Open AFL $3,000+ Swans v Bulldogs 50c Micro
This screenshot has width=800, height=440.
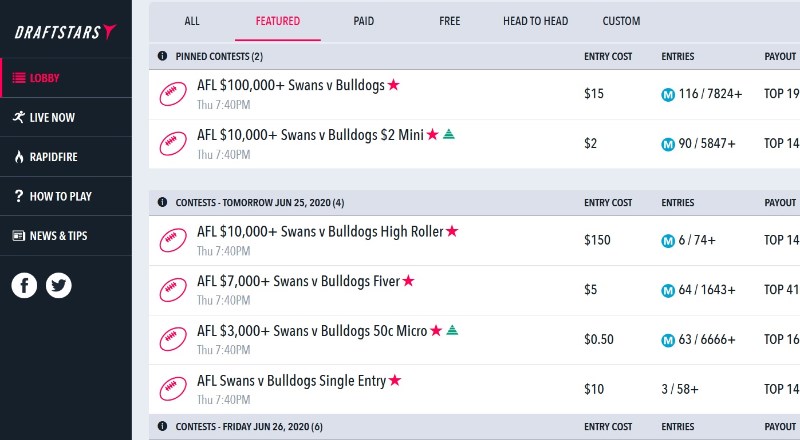tap(312, 331)
